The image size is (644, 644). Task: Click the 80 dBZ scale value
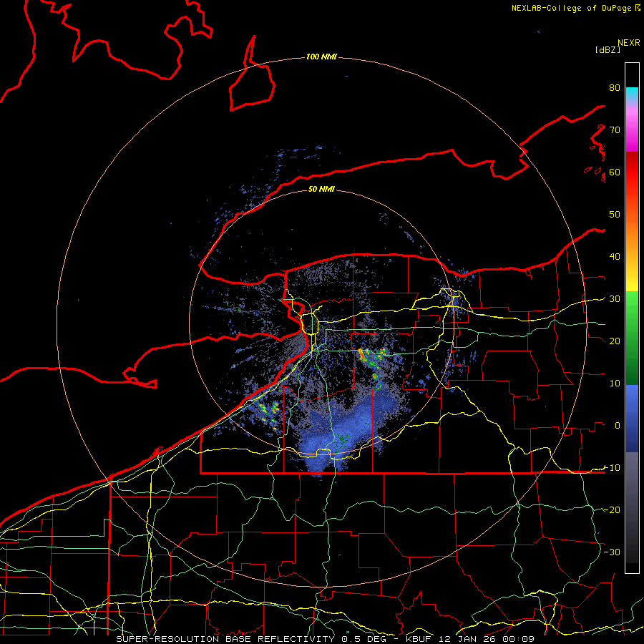pyautogui.click(x=615, y=87)
